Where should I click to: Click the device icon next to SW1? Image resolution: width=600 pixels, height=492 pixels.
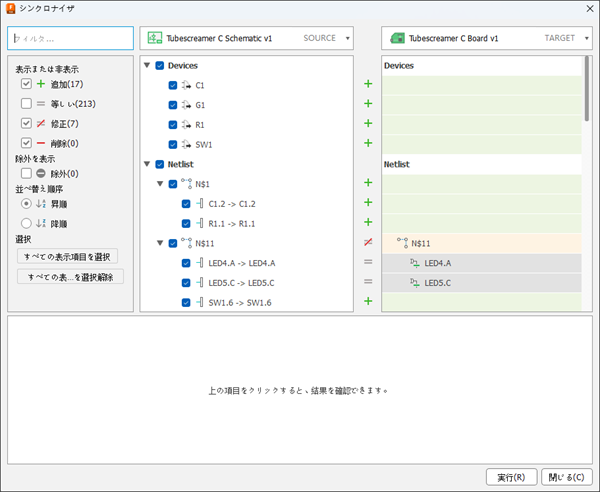coord(186,145)
